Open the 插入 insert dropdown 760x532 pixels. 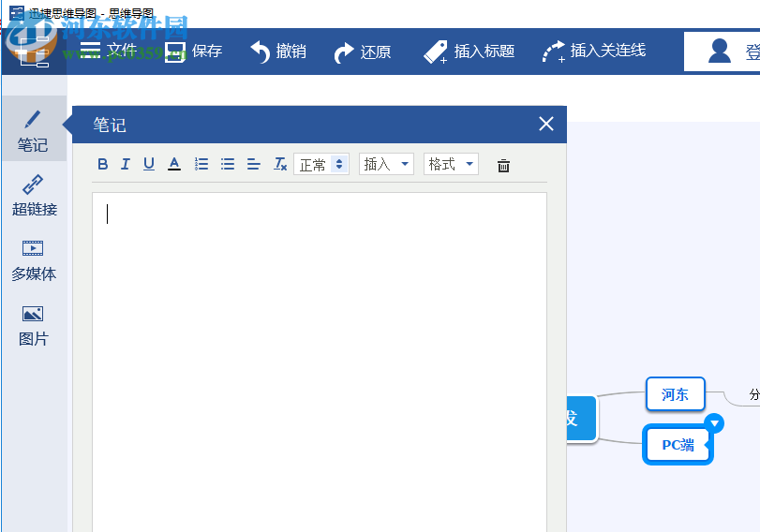[x=386, y=164]
